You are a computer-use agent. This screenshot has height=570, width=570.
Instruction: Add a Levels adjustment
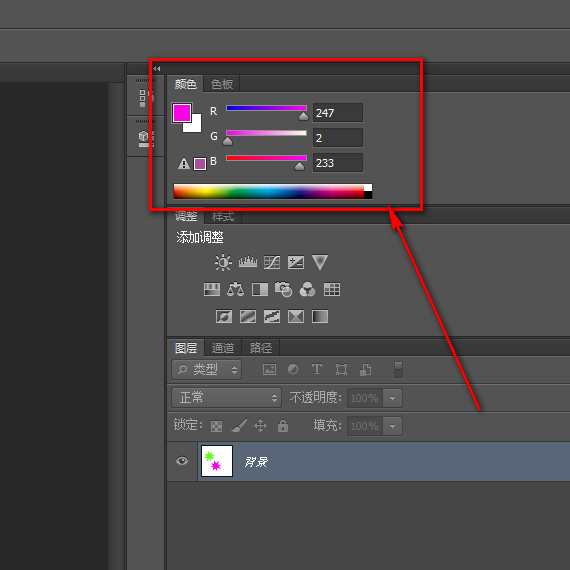pos(248,262)
